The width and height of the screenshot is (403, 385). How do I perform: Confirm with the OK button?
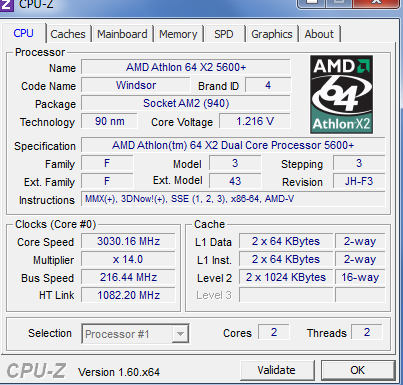(358, 370)
